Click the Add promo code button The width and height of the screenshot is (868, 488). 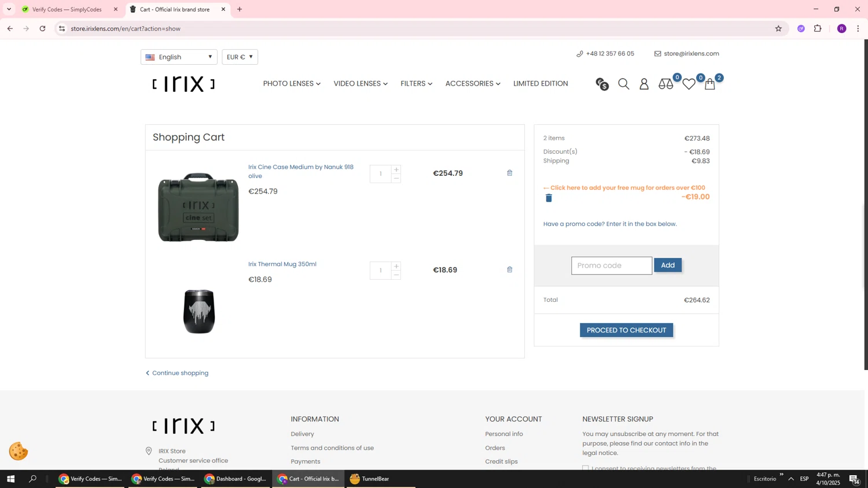click(x=668, y=265)
